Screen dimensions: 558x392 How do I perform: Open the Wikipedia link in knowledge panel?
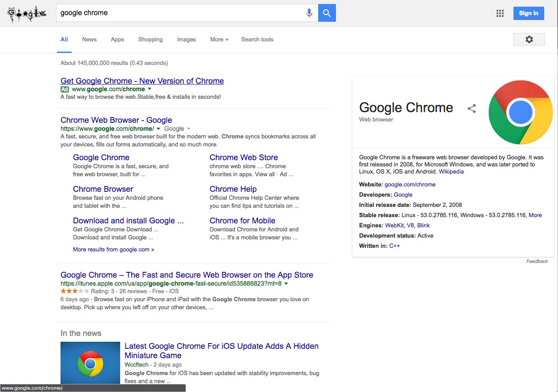tap(451, 171)
